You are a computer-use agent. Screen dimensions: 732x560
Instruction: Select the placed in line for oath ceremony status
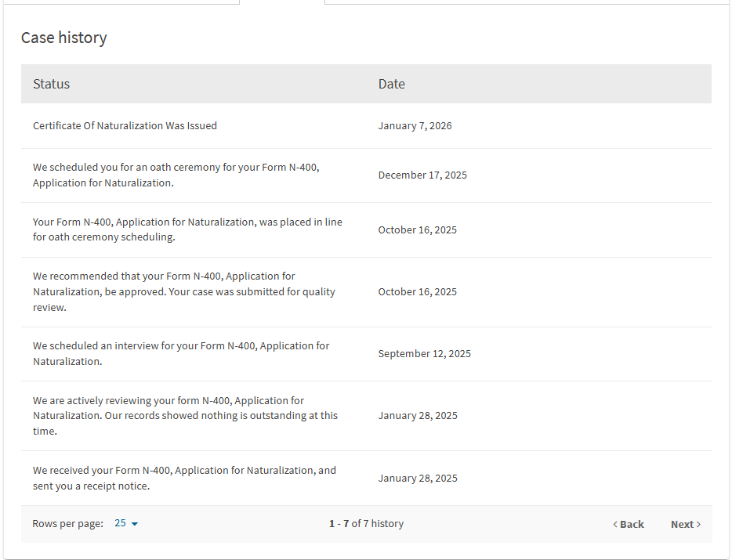tap(187, 229)
